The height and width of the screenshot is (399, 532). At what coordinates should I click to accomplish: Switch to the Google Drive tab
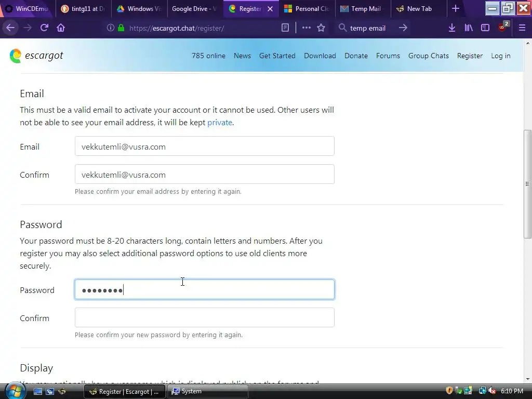click(x=195, y=9)
